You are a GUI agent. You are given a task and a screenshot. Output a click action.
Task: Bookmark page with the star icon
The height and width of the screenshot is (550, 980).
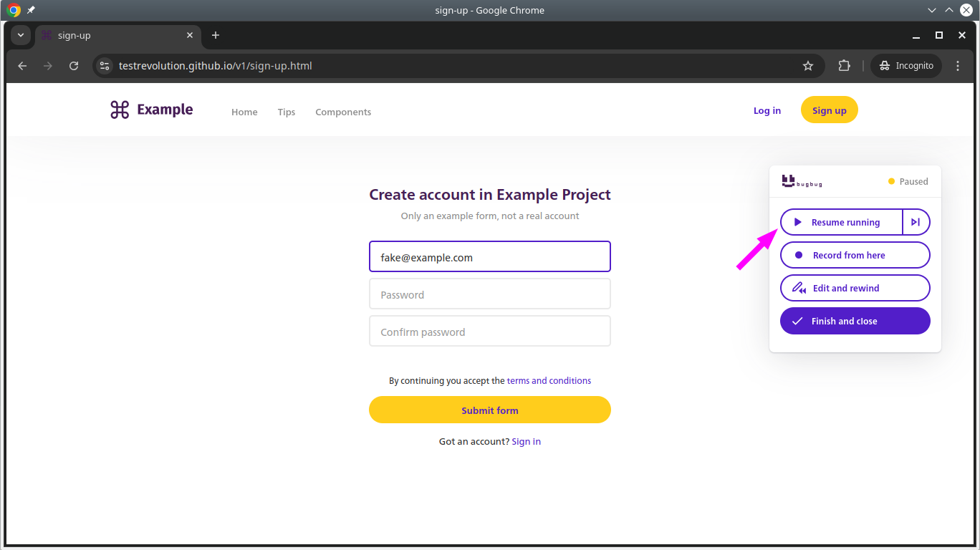[808, 66]
